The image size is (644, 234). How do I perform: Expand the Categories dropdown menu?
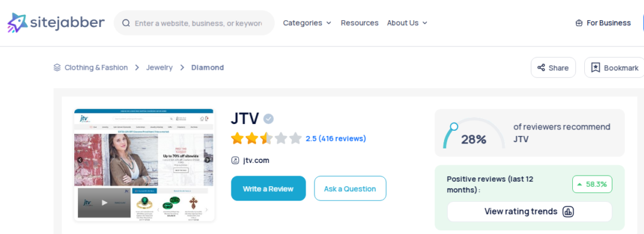(307, 23)
